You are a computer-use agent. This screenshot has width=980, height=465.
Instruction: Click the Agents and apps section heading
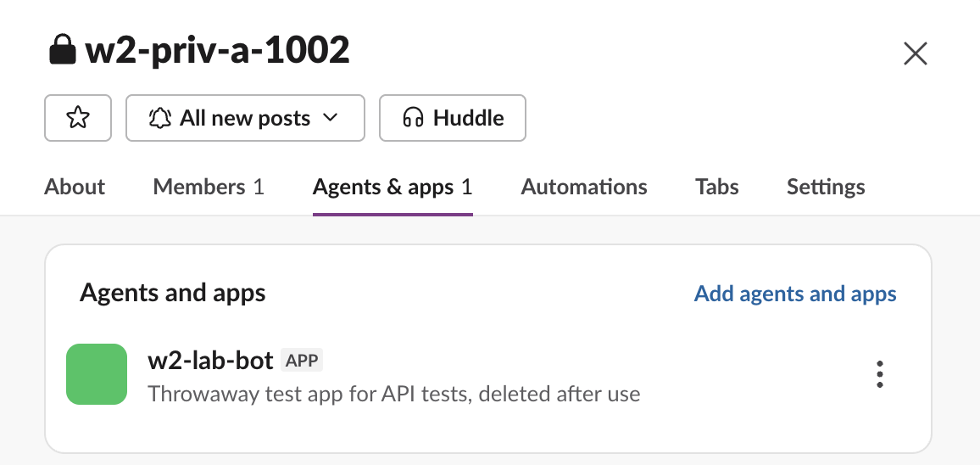[172, 293]
